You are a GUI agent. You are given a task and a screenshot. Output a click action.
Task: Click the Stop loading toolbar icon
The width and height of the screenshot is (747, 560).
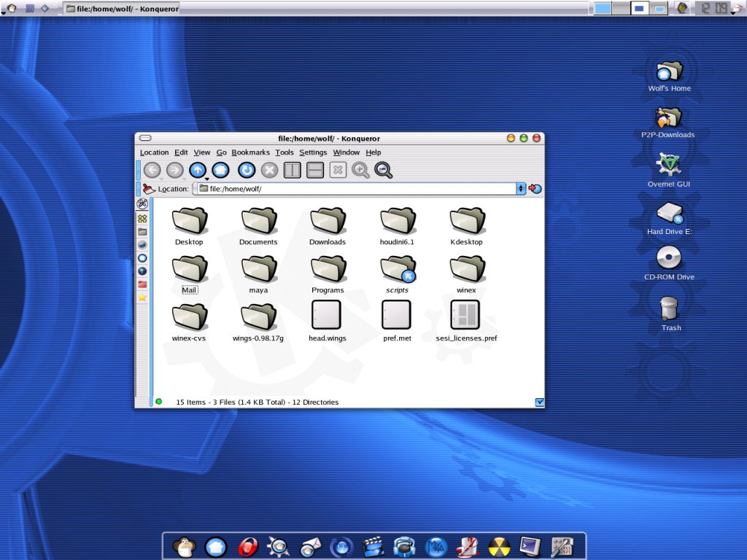[270, 170]
